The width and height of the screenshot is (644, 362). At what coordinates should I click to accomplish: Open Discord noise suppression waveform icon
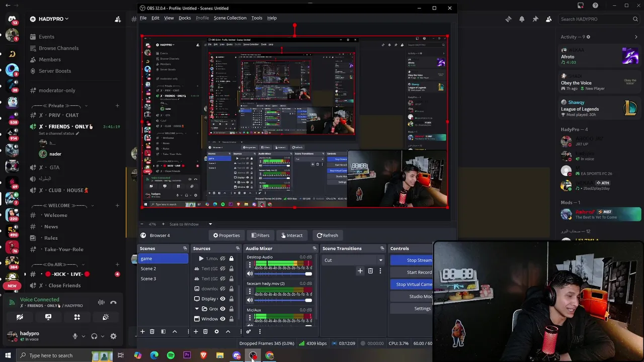coord(101,303)
